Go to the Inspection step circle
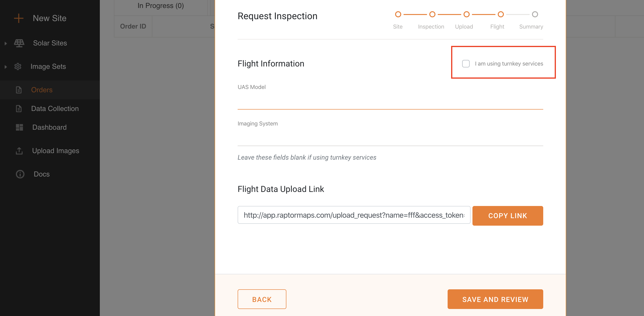Screen dimensions: 644x316 click(432, 15)
